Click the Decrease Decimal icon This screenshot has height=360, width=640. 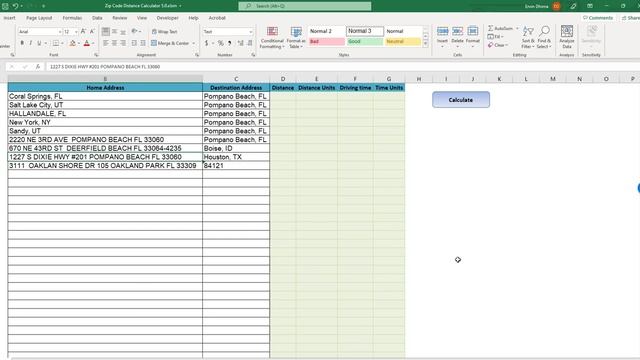[x=249, y=43]
